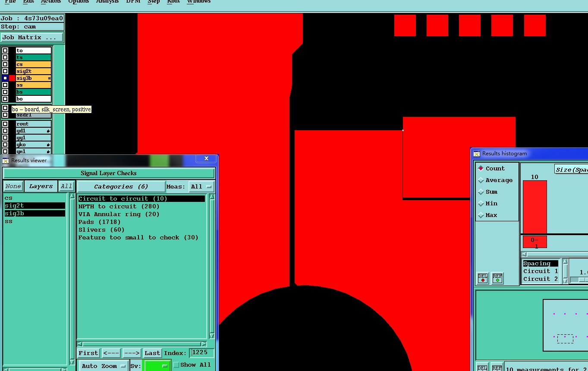The height and width of the screenshot is (371, 588).
Task: Click the red 0-1 range box under histogram
Action: tap(535, 242)
